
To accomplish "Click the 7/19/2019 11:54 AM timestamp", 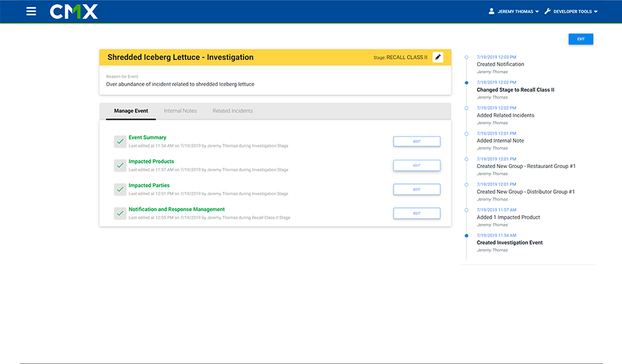I will (496, 236).
